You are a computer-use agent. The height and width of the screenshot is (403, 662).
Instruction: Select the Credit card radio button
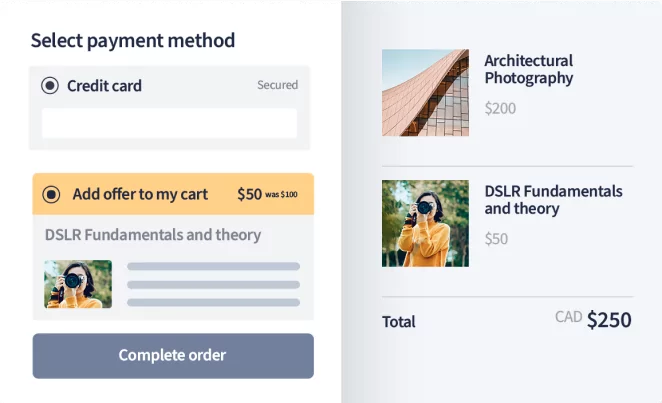pos(50,86)
